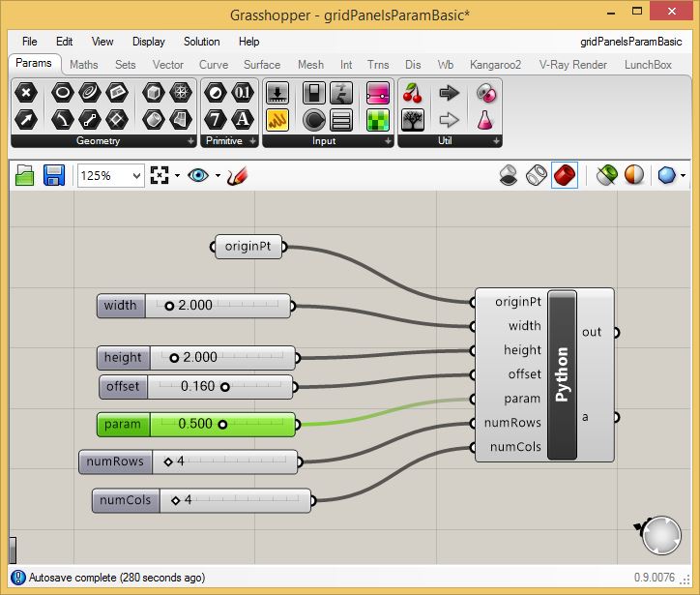Select the Text (A) primitive icon
The height and width of the screenshot is (595, 700).
[243, 120]
